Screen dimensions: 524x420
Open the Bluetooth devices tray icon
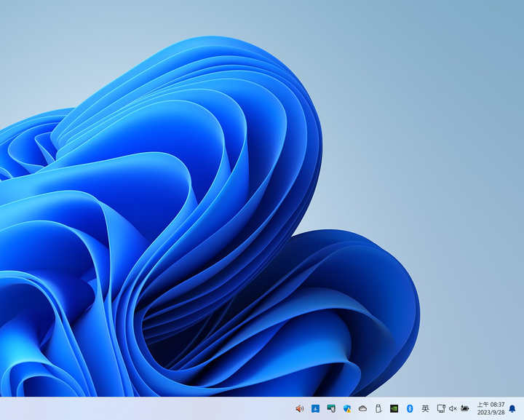tap(410, 408)
